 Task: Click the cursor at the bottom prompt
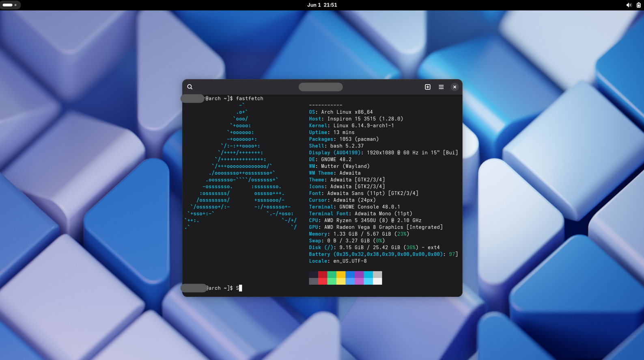click(x=240, y=288)
